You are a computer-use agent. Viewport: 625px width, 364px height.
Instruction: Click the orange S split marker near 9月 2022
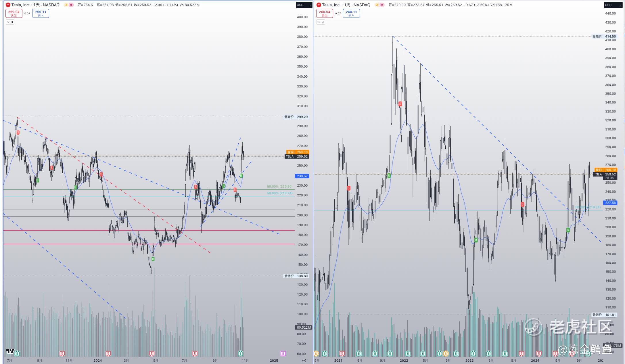(x=446, y=353)
